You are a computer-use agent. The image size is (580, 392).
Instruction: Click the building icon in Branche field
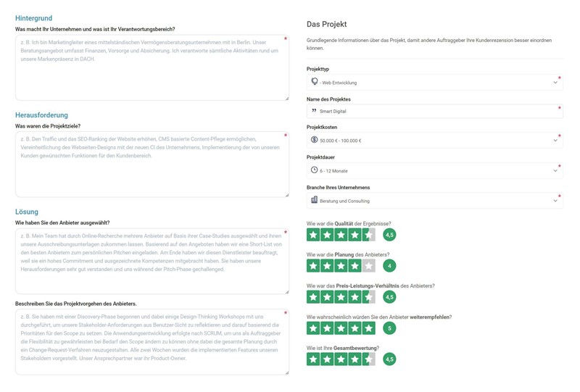pos(315,200)
